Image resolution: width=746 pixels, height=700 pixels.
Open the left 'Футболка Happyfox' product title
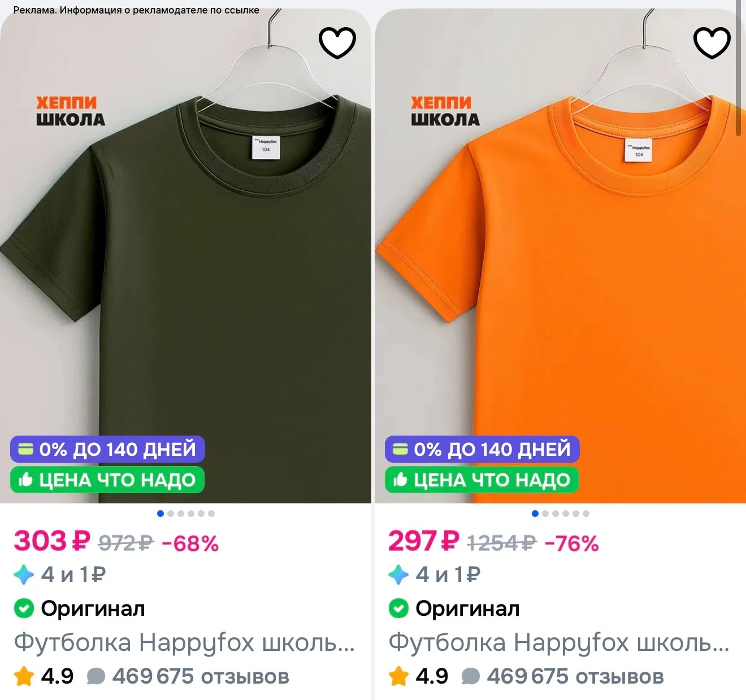coord(184,642)
